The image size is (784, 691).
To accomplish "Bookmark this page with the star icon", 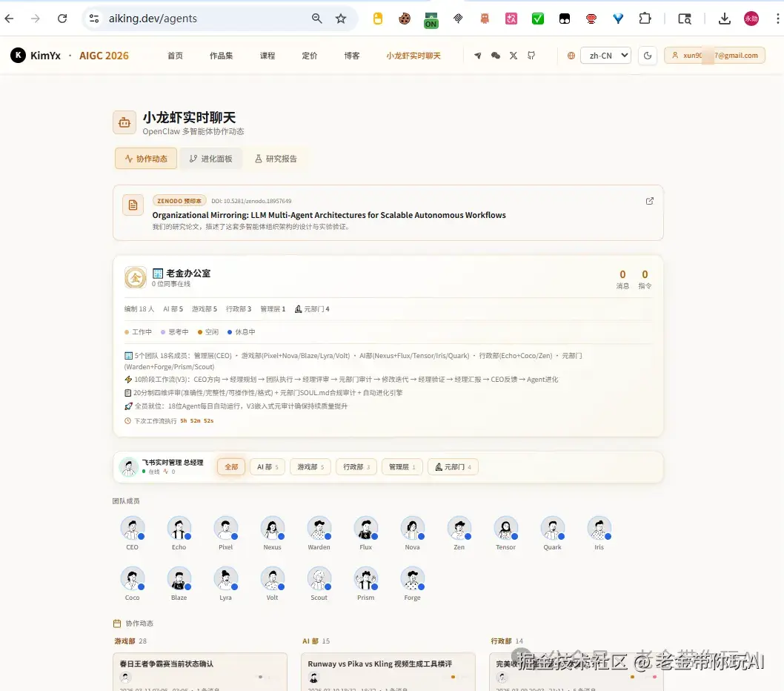I will [341, 19].
